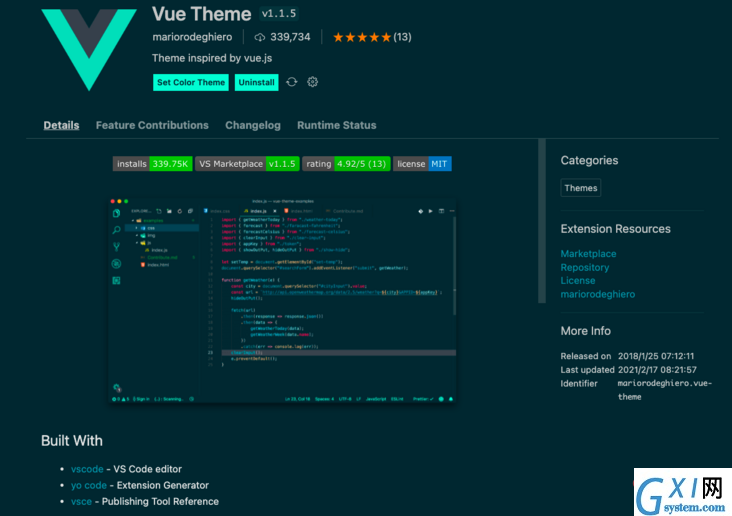The image size is (732, 516).
Task: Click the Theme inspired by vue.js description
Action: (x=212, y=58)
